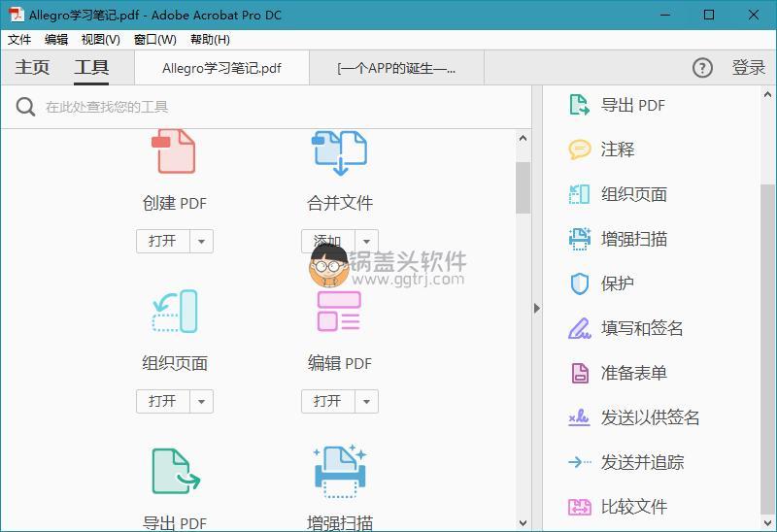Click the help question mark icon

pyautogui.click(x=702, y=68)
